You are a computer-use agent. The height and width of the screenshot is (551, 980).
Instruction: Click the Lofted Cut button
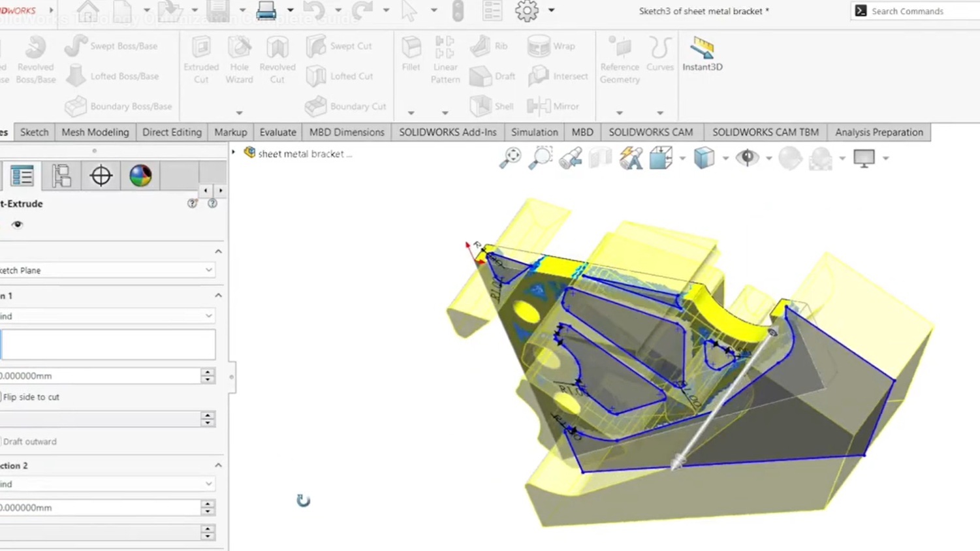[339, 76]
